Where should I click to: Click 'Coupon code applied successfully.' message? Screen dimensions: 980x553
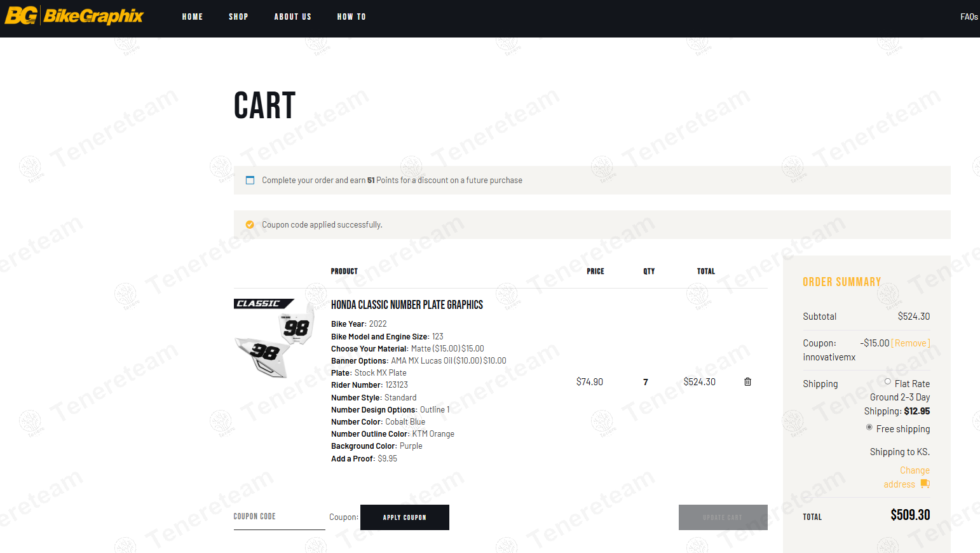[x=322, y=225]
